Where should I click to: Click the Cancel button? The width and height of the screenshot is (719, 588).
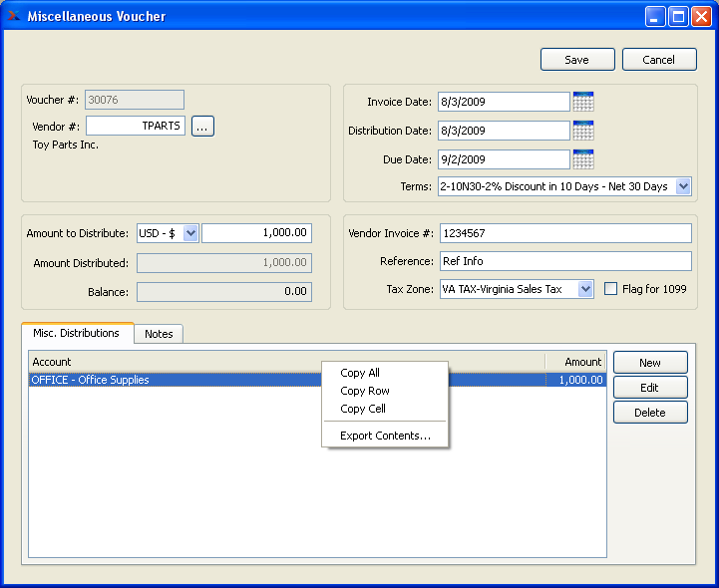tap(659, 60)
